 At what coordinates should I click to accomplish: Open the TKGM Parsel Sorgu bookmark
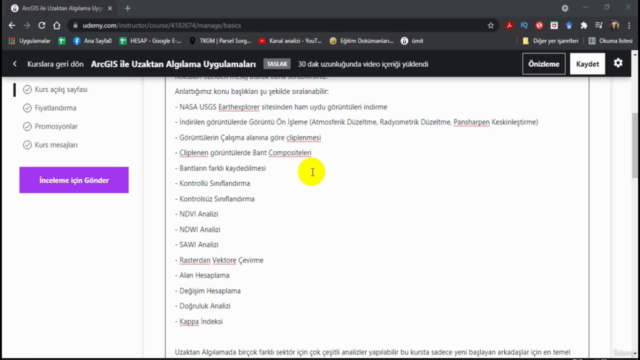(220, 41)
